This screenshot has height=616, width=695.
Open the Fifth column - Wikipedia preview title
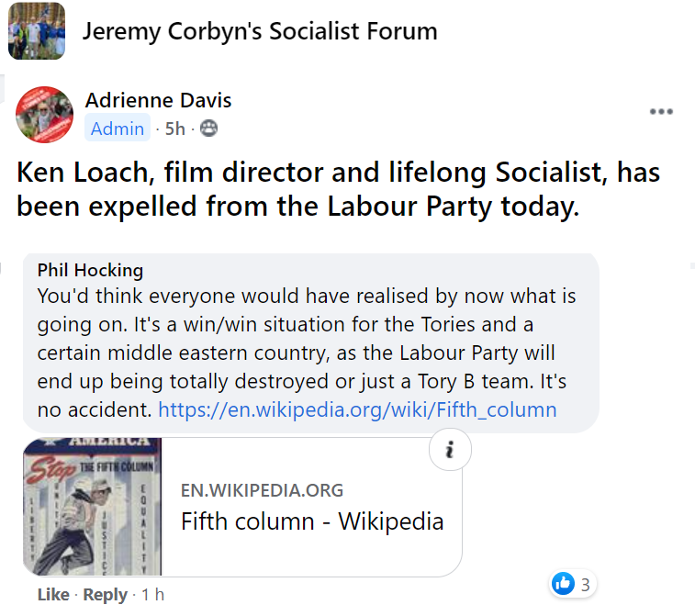pos(312,521)
